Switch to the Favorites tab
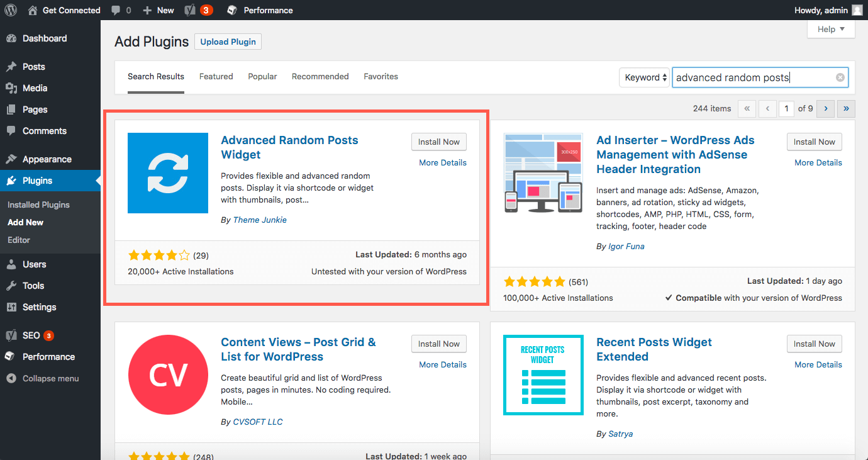This screenshot has width=868, height=460. [381, 77]
